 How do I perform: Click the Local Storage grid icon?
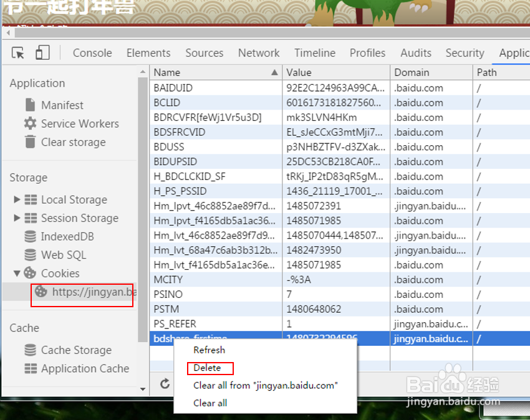coord(31,199)
